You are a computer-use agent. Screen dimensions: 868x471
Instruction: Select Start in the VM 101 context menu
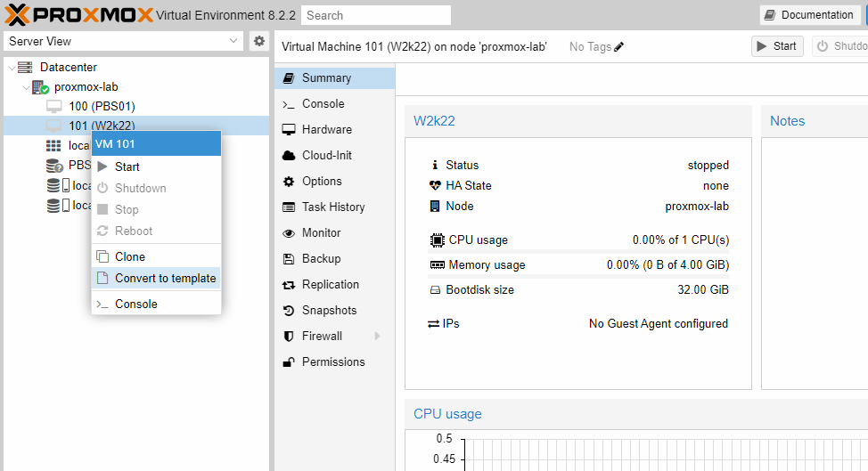(x=127, y=166)
